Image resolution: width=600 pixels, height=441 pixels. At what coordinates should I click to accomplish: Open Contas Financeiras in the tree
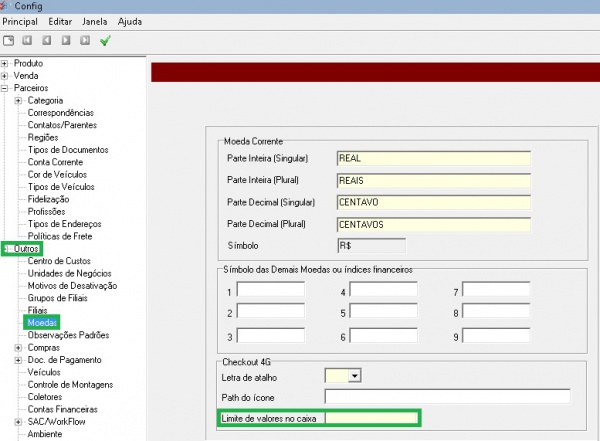[62, 409]
